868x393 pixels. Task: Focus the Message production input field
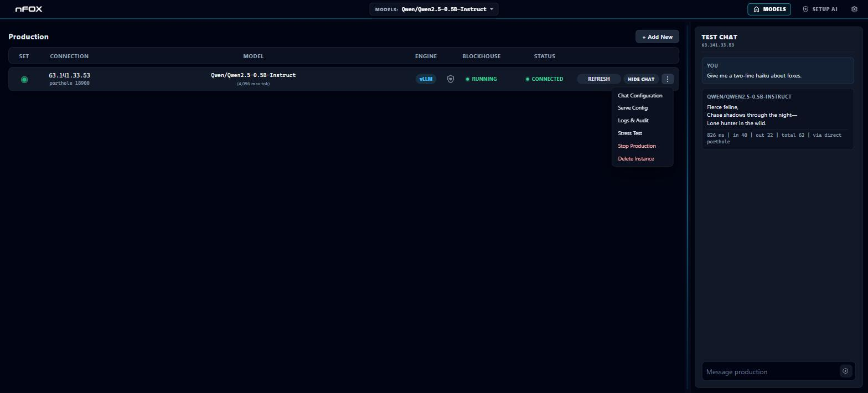click(x=771, y=371)
